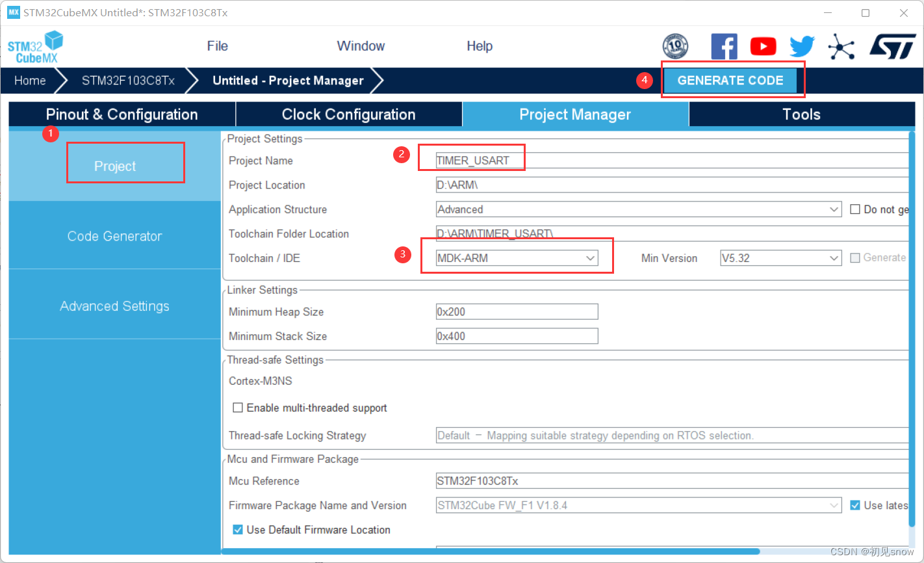The width and height of the screenshot is (924, 563).
Task: Click the horizontal scrollbar at bottom
Action: coord(491,551)
